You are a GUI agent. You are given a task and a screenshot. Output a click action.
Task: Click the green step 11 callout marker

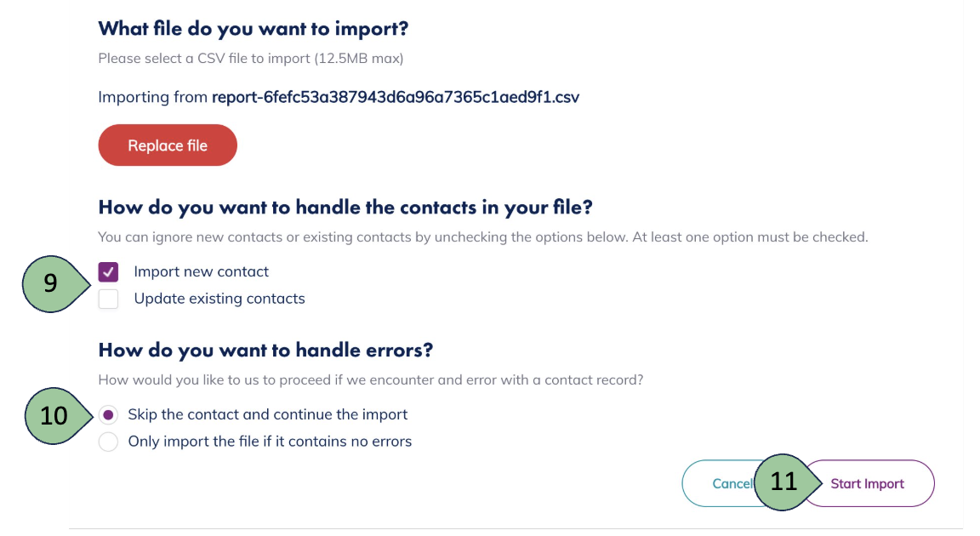pyautogui.click(x=783, y=482)
